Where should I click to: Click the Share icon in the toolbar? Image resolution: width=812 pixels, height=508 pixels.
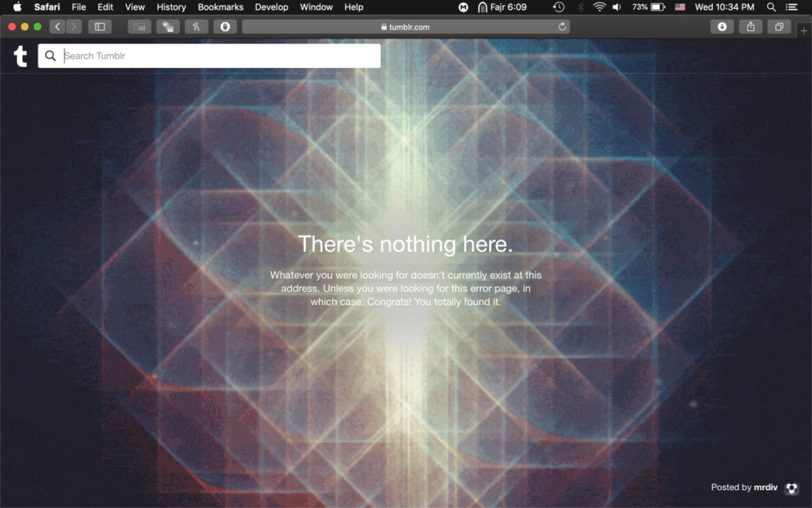751,27
